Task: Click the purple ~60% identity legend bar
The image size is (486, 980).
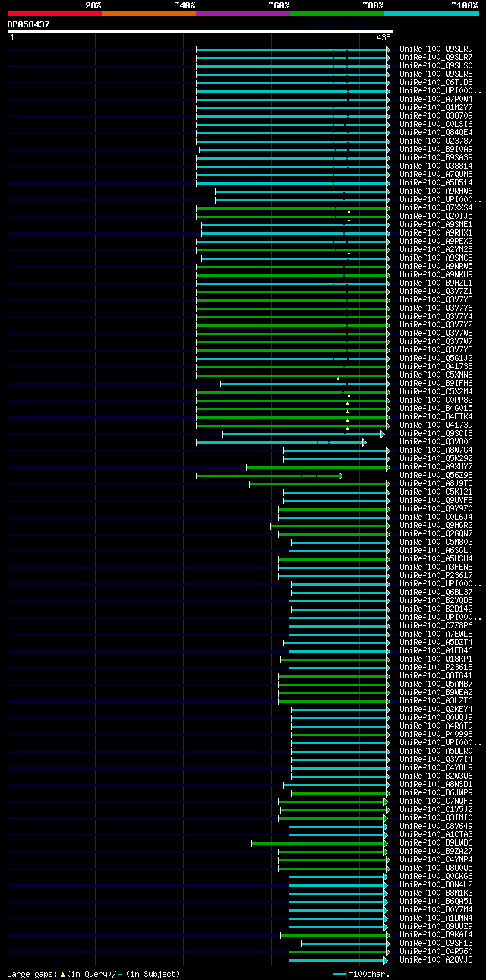Action: click(243, 14)
